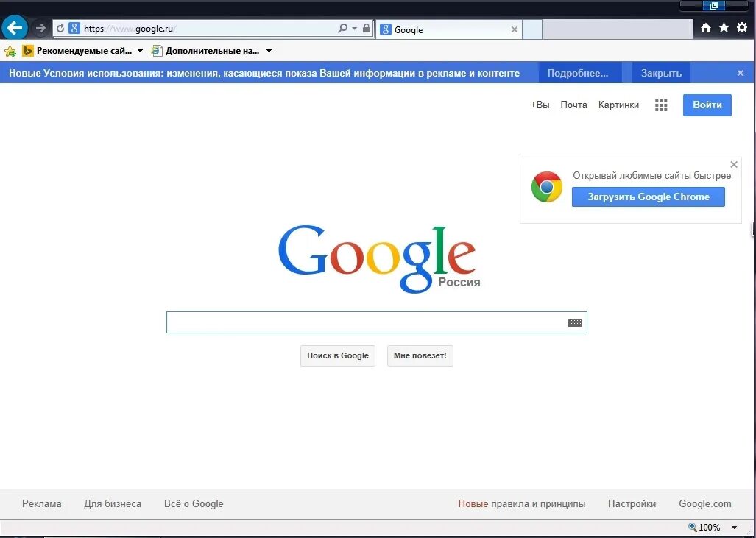The width and height of the screenshot is (756, 538).
Task: Click the search magnifier in address bar
Action: [342, 29]
